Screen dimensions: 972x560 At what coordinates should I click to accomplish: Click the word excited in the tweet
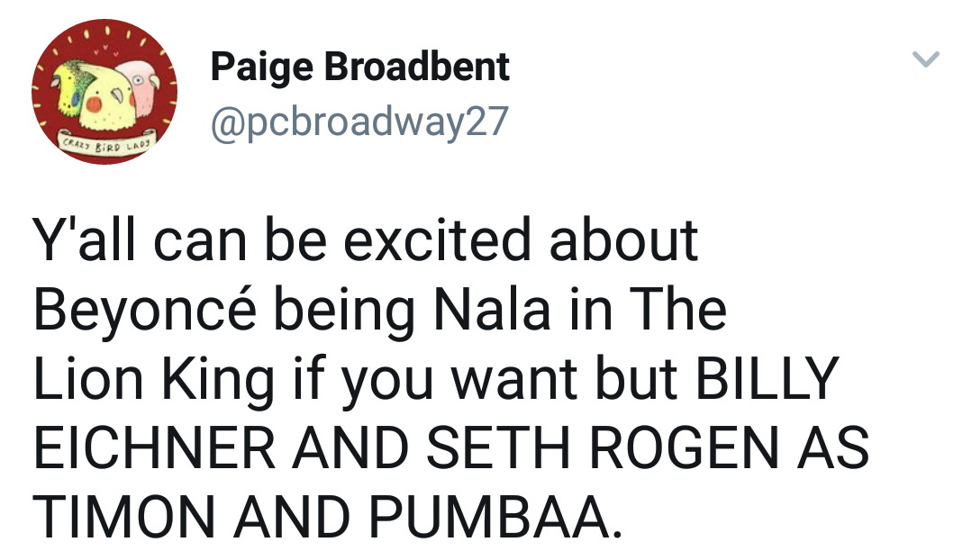click(437, 239)
